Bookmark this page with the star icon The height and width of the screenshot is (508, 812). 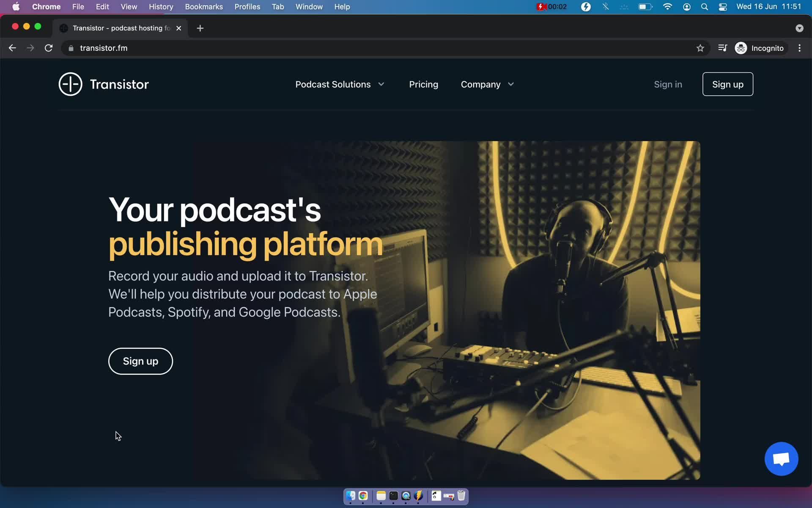tap(700, 48)
